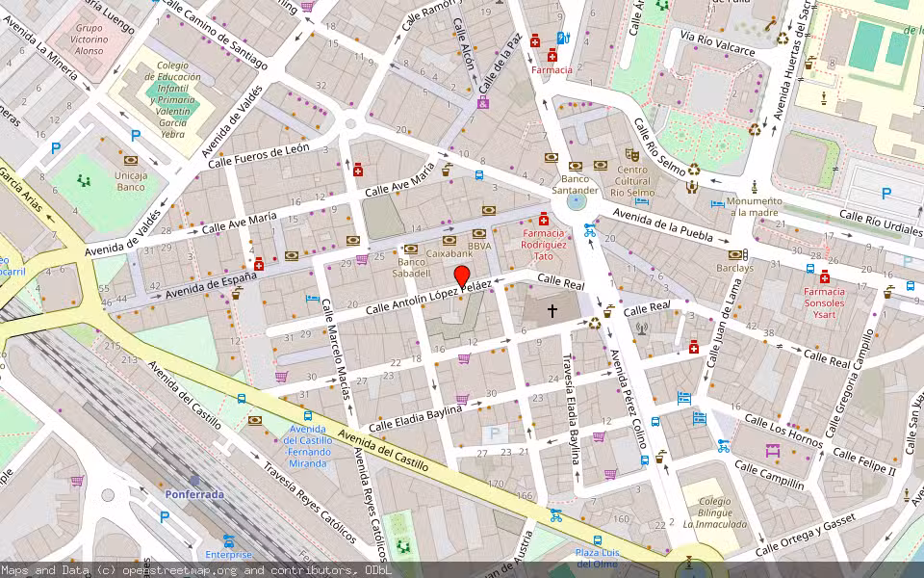Click the pharmacy icon above Farmacia label
The height and width of the screenshot is (578, 924).
pyautogui.click(x=552, y=56)
